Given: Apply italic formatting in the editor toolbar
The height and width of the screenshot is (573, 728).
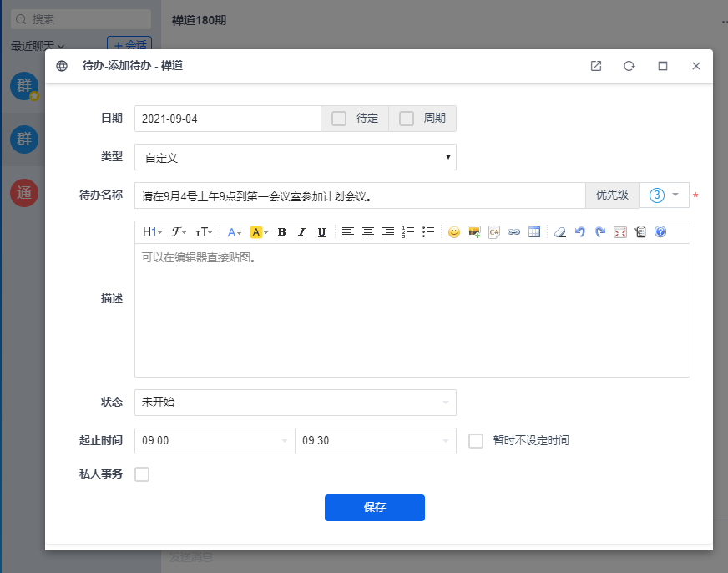Looking at the screenshot, I should coord(301,232).
